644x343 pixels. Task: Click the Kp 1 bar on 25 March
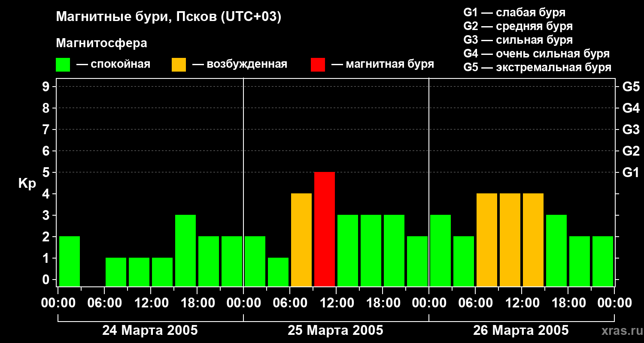pyautogui.click(x=278, y=272)
